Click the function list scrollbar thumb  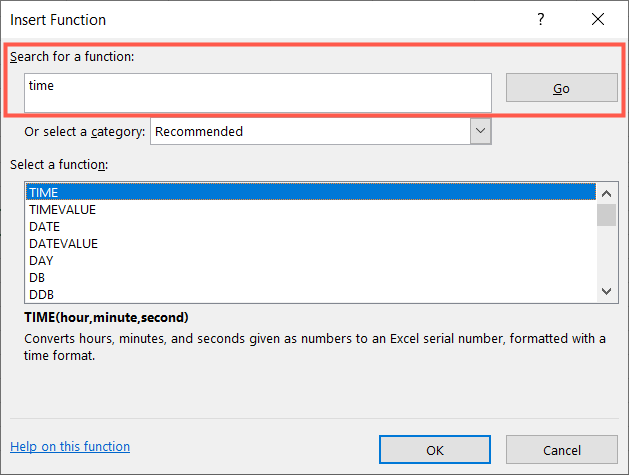tap(606, 214)
